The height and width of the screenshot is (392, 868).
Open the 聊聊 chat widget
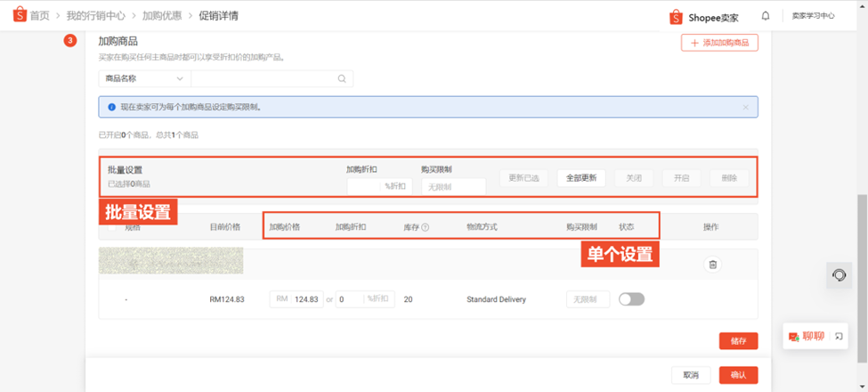point(807,336)
